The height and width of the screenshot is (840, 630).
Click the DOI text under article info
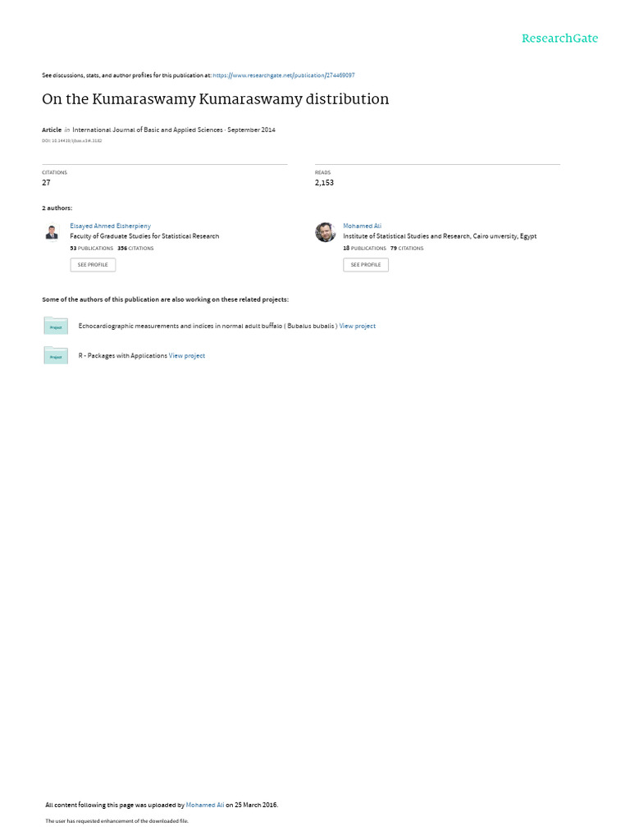point(72,141)
